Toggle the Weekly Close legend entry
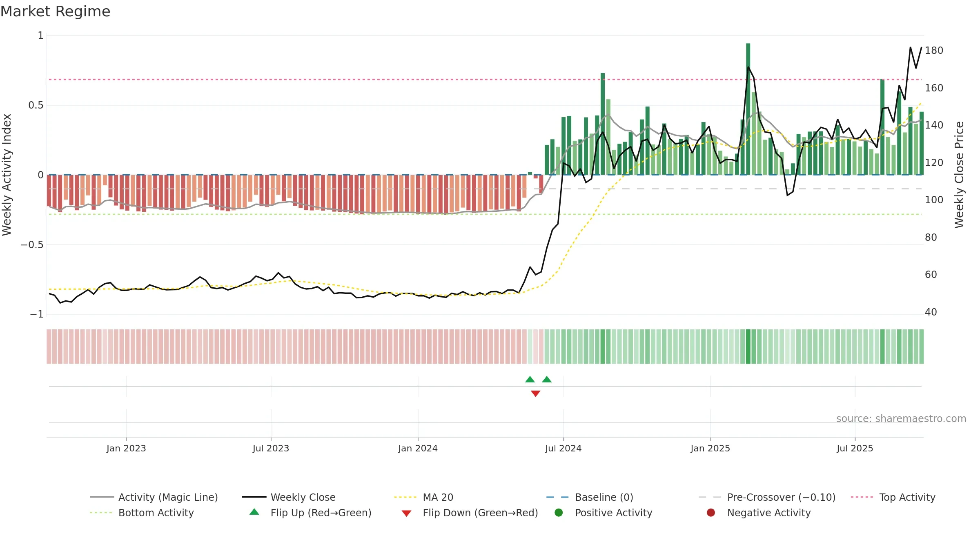Viewport: 980px width, 551px height. (x=289, y=497)
